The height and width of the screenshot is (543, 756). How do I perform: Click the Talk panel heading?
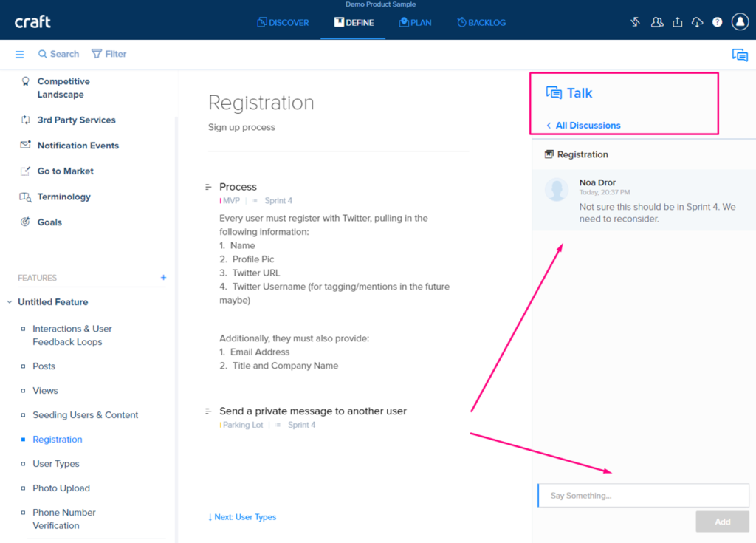click(x=579, y=93)
